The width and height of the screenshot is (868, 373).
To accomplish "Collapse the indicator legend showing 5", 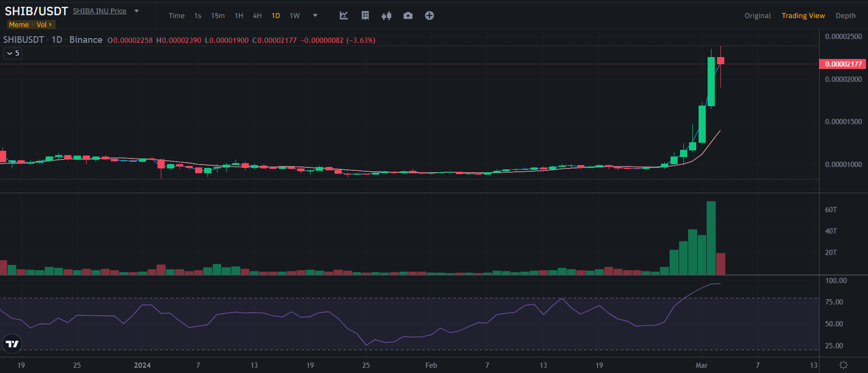I will (13, 53).
